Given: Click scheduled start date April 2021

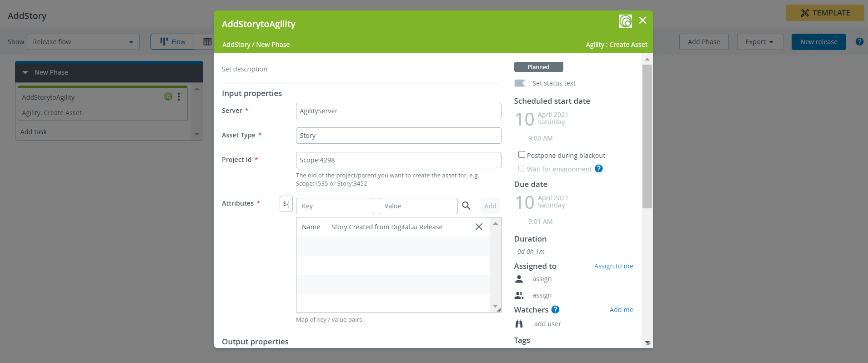Looking at the screenshot, I should pyautogui.click(x=553, y=115).
